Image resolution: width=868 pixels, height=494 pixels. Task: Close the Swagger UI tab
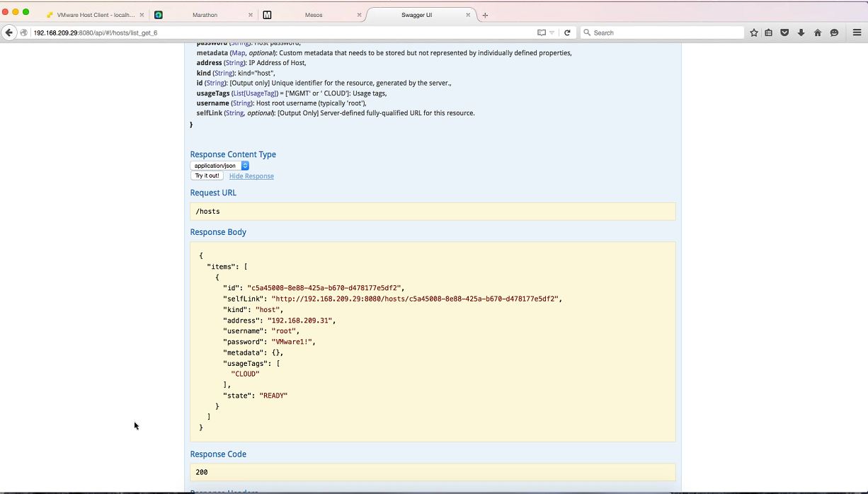(468, 15)
